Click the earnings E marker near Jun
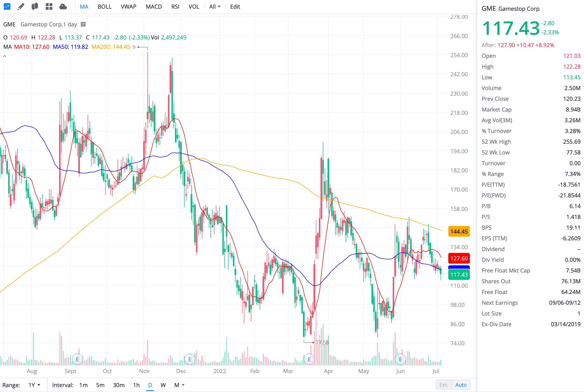This screenshot has width=584, height=392. click(400, 359)
